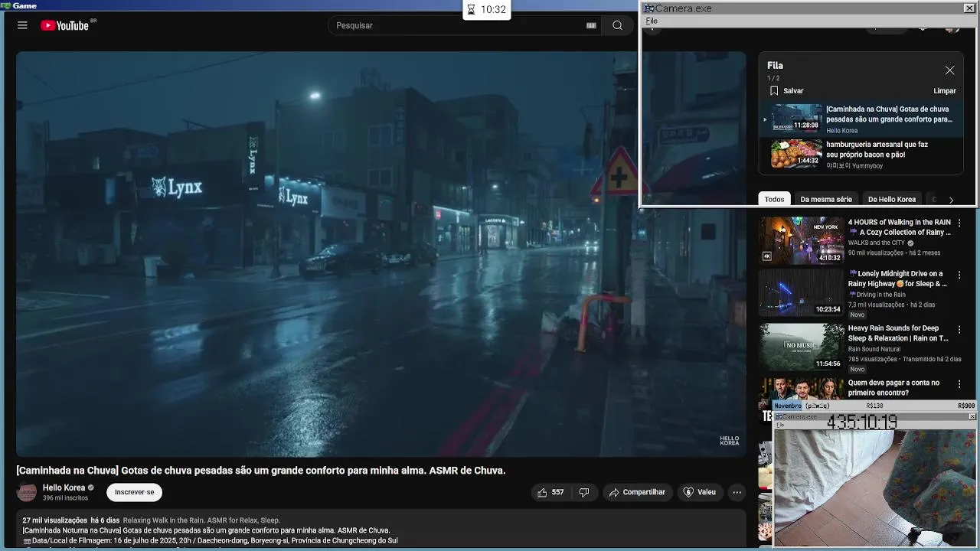Send a Valeu super thanks
Screen dimensions: 980x551
(x=699, y=492)
